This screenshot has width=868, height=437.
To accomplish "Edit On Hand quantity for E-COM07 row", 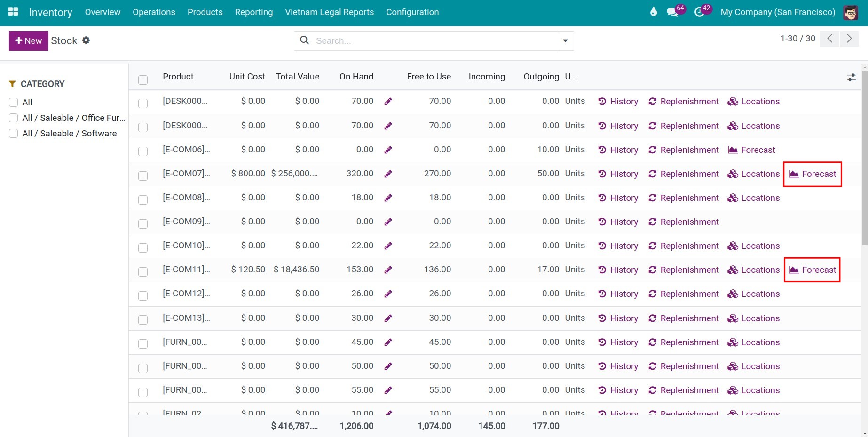I will click(388, 174).
